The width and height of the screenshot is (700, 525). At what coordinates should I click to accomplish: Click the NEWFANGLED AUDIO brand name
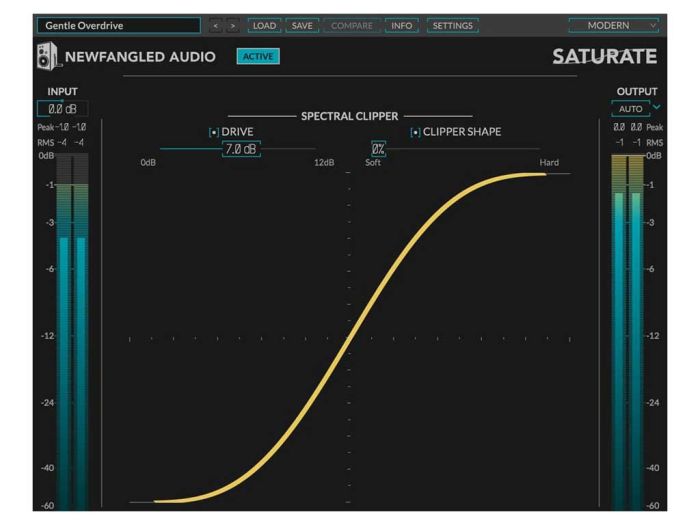click(140, 57)
